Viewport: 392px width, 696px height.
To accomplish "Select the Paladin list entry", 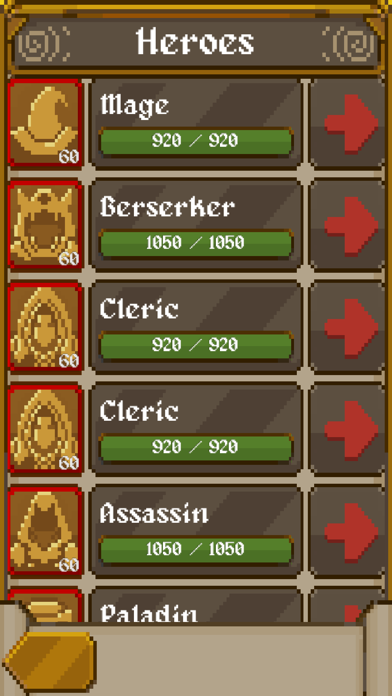I will tap(196, 607).
